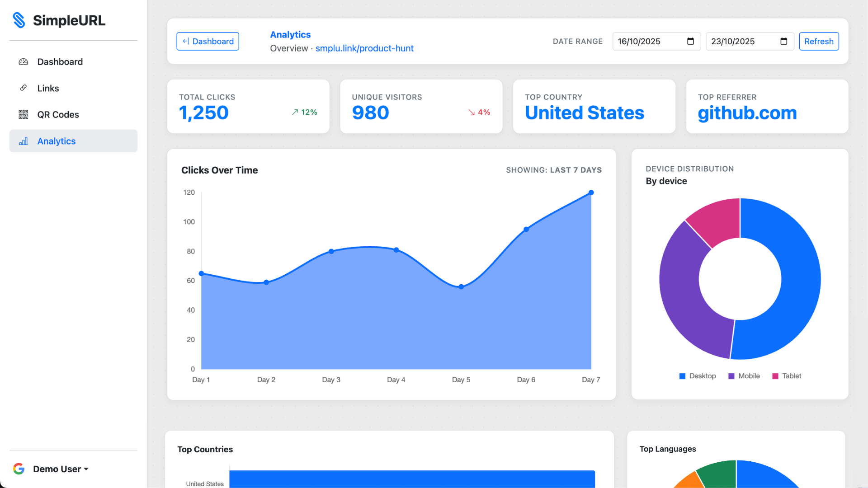
Task: Click the Google logo beside Demo User
Action: [x=19, y=469]
